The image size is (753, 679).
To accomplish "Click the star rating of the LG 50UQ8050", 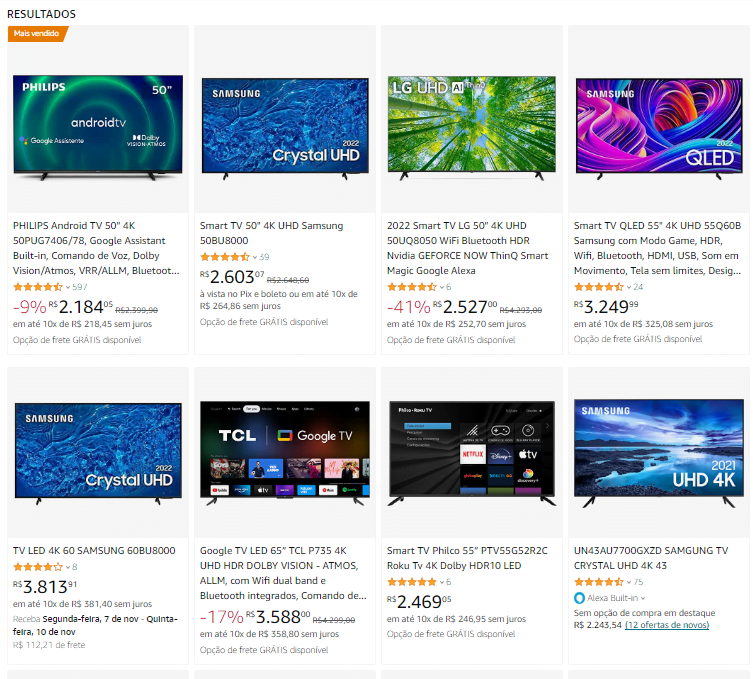I will point(412,287).
